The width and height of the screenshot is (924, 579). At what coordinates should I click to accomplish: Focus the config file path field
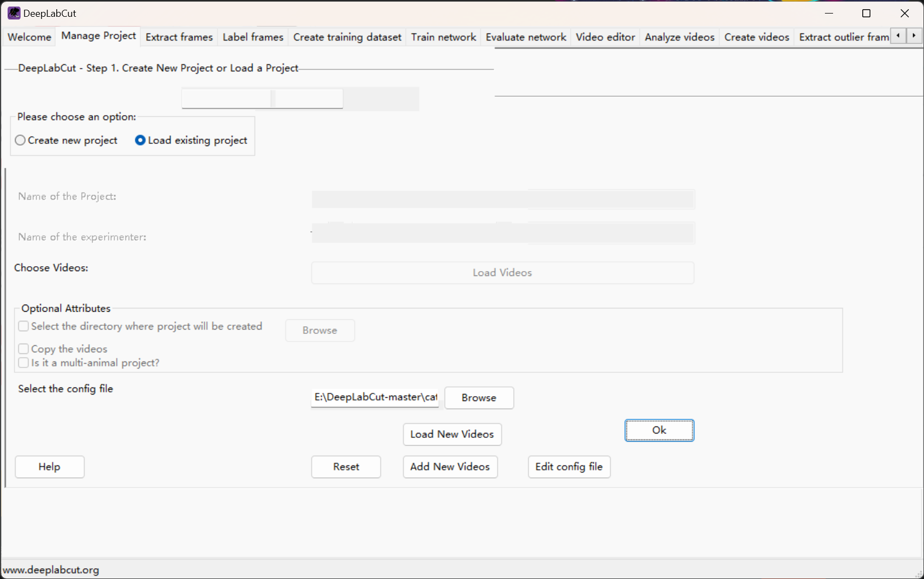[375, 398]
